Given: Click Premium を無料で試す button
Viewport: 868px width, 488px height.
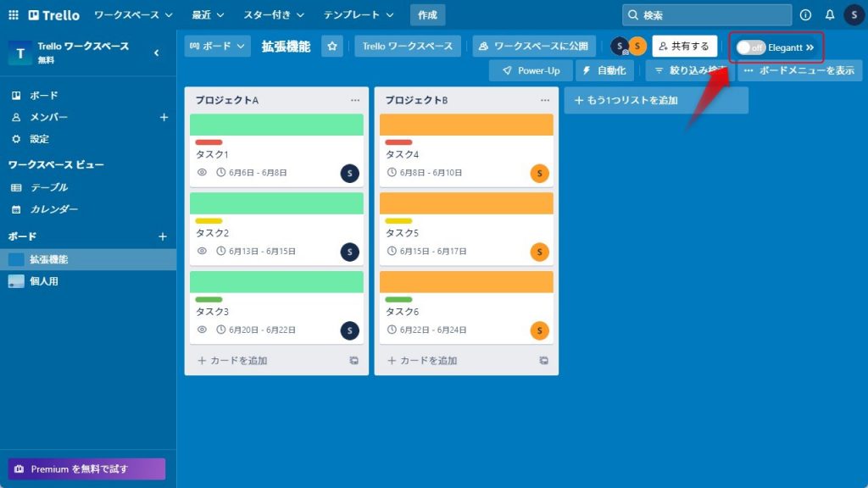Looking at the screenshot, I should 86,469.
